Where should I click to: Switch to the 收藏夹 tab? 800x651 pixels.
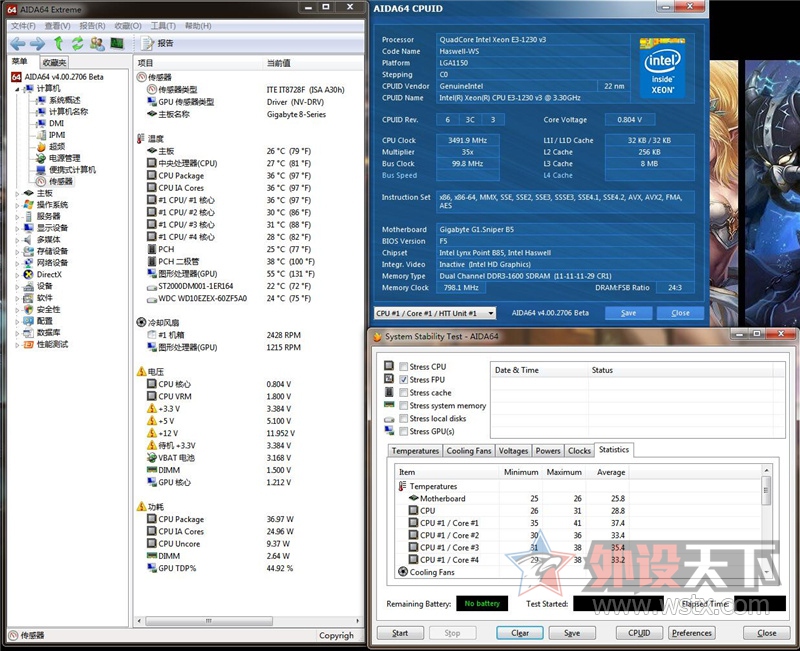click(x=54, y=62)
